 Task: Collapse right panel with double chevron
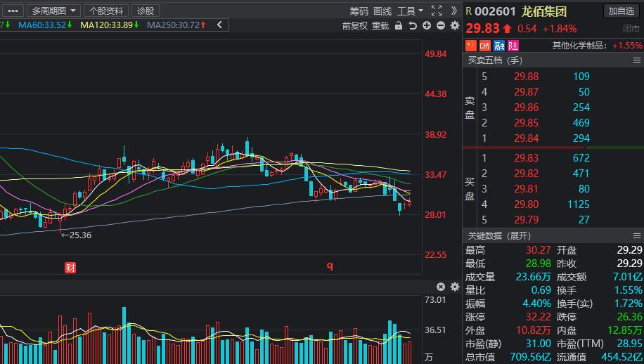pyautogui.click(x=454, y=11)
